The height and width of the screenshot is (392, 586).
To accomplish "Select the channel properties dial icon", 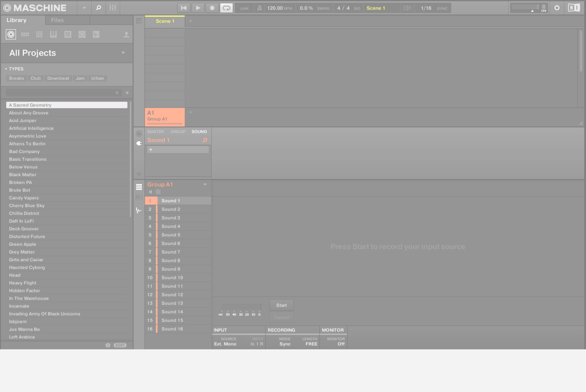I will tap(139, 133).
